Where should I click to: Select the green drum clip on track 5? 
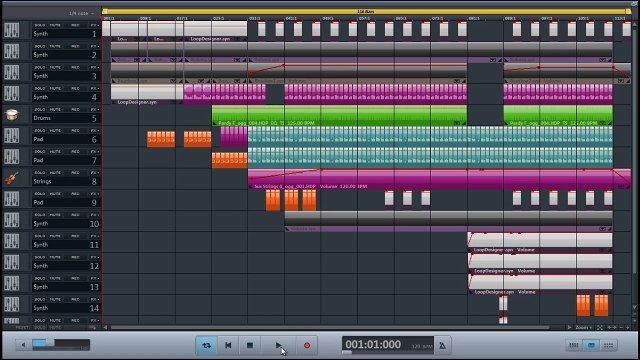339,116
